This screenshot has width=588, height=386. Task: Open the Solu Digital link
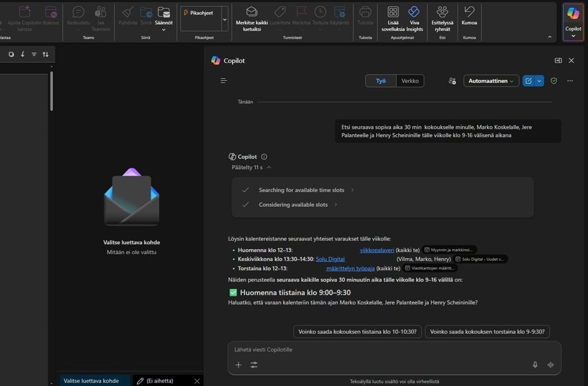(330, 259)
